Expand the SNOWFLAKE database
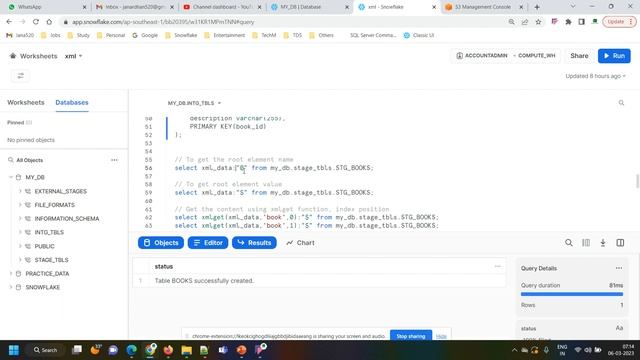The width and height of the screenshot is (640, 360). 11,287
